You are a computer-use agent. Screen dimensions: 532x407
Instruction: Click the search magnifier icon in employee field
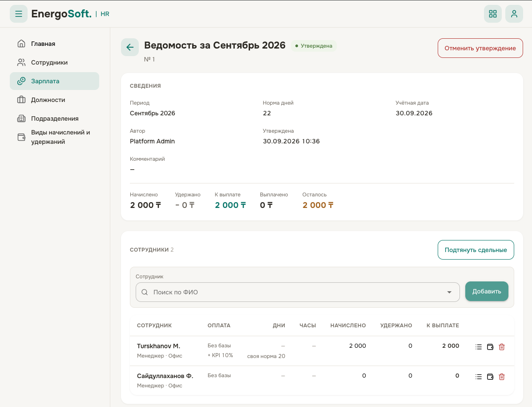pyautogui.click(x=145, y=292)
